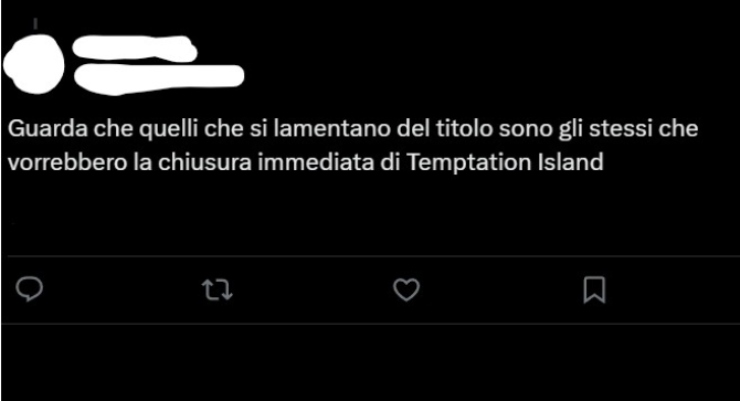Like the post with the heart icon
This screenshot has width=740, height=401.
[406, 289]
